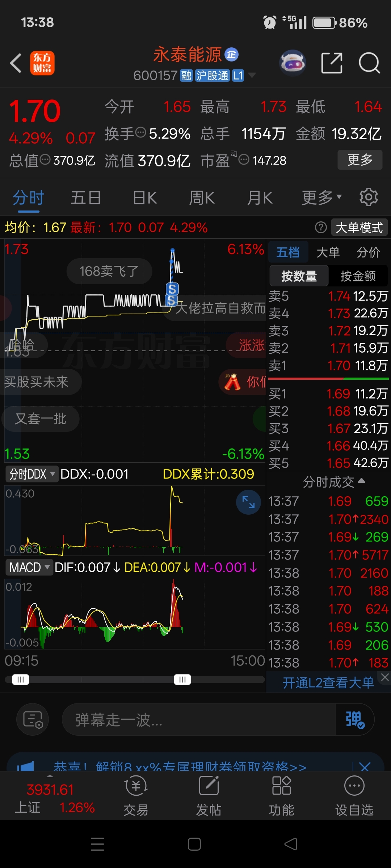Open the search magnifier icon

click(x=369, y=63)
